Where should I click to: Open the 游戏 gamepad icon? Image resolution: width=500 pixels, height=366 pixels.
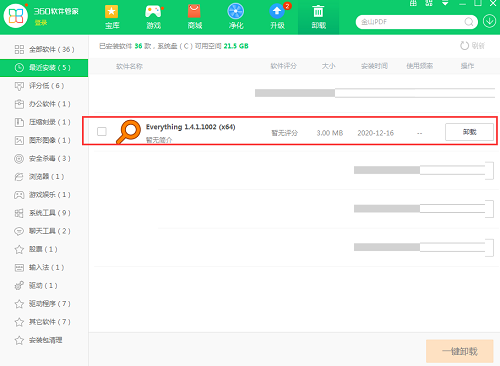153,12
